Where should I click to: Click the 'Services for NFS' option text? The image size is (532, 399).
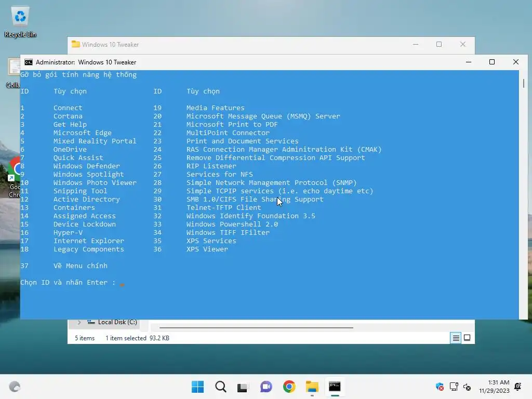tap(220, 175)
